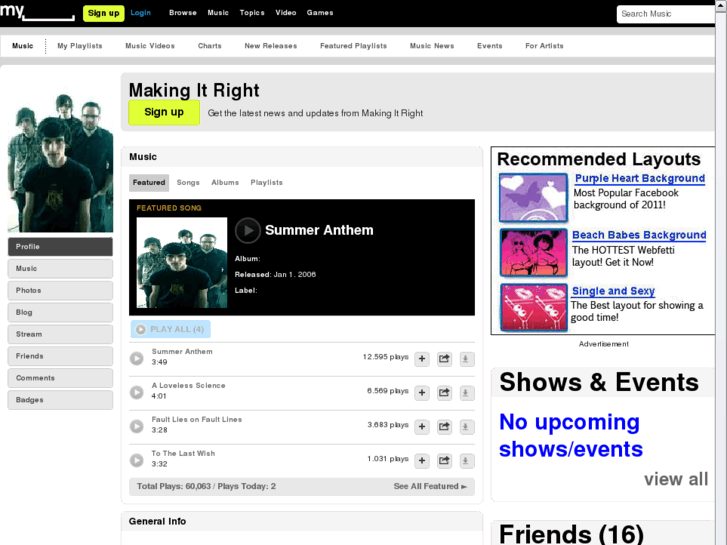Open Badges in the sidebar
This screenshot has height=545, width=727.
60,400
